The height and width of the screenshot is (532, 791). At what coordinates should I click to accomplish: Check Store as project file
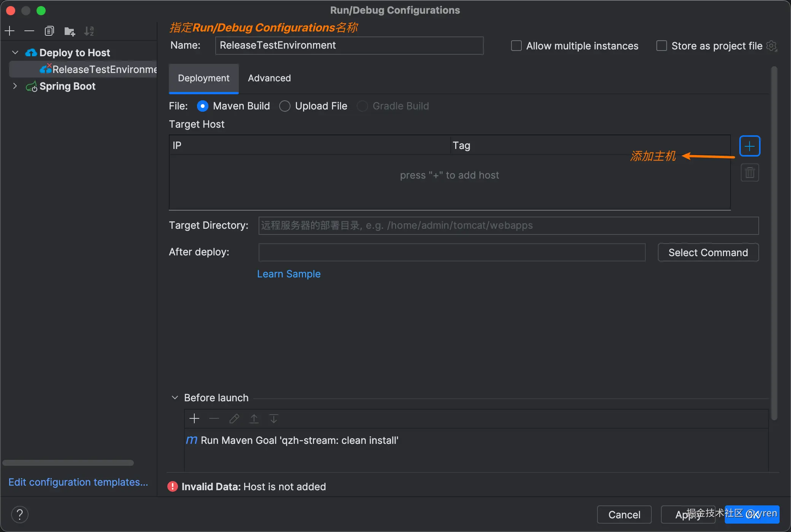(661, 46)
